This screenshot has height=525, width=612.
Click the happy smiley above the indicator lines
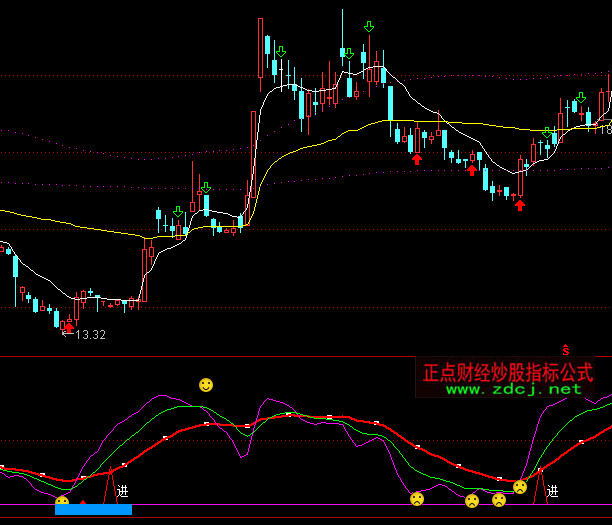point(206,385)
